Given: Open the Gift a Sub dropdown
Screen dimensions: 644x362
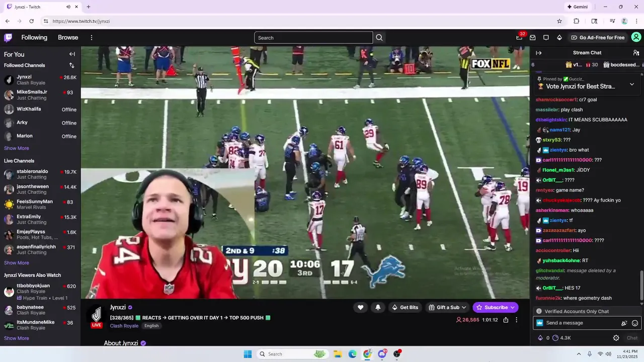Looking at the screenshot, I should (447, 307).
